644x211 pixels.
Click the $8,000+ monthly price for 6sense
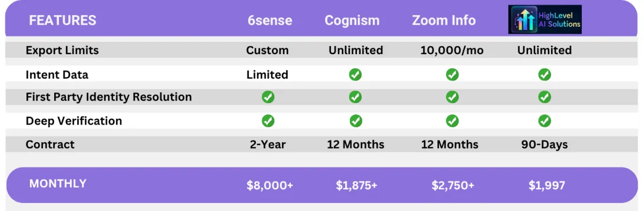pos(270,186)
